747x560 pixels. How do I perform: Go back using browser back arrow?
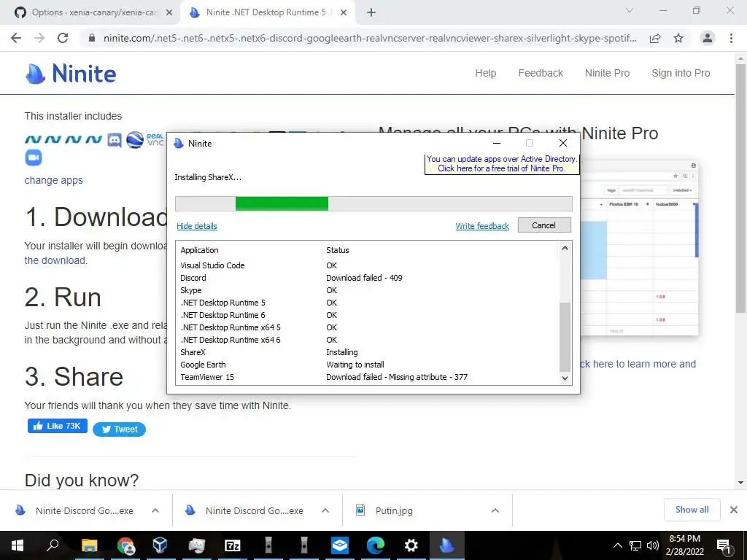coord(16,38)
